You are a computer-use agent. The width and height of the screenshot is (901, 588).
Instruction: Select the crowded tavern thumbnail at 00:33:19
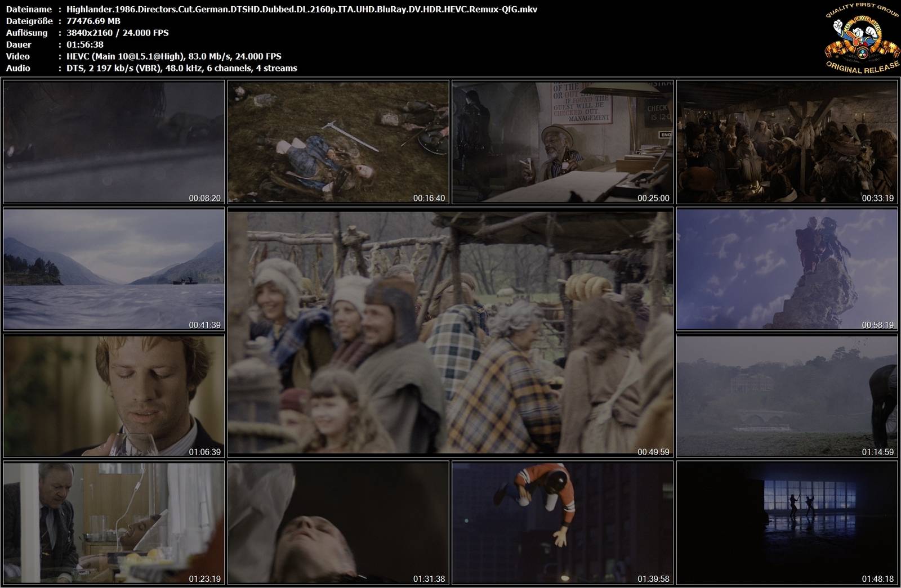point(787,142)
